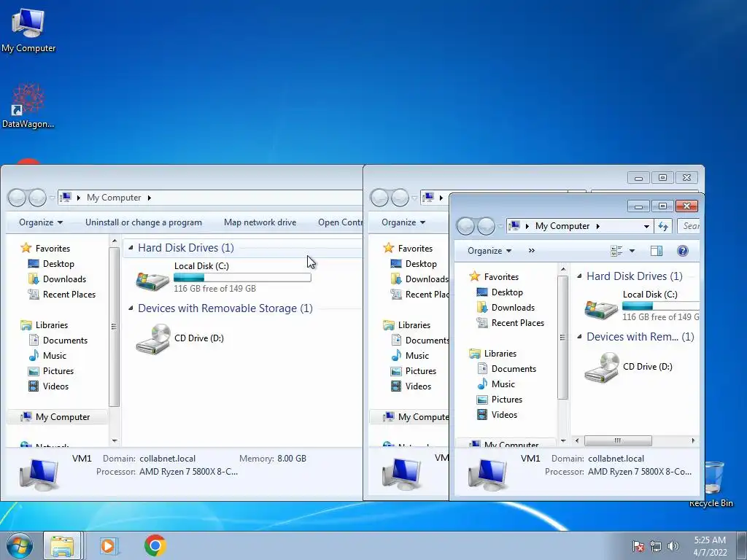Open the Windows Start menu

point(20,545)
